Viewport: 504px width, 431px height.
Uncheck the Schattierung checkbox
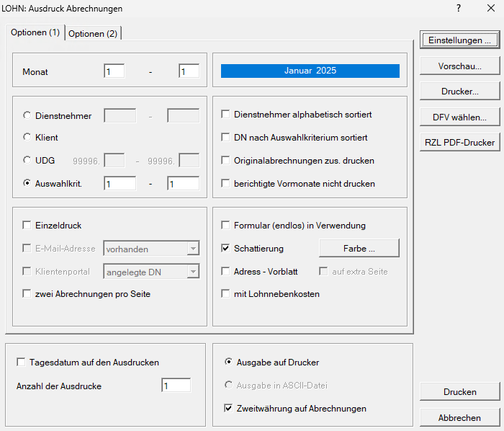tap(226, 249)
